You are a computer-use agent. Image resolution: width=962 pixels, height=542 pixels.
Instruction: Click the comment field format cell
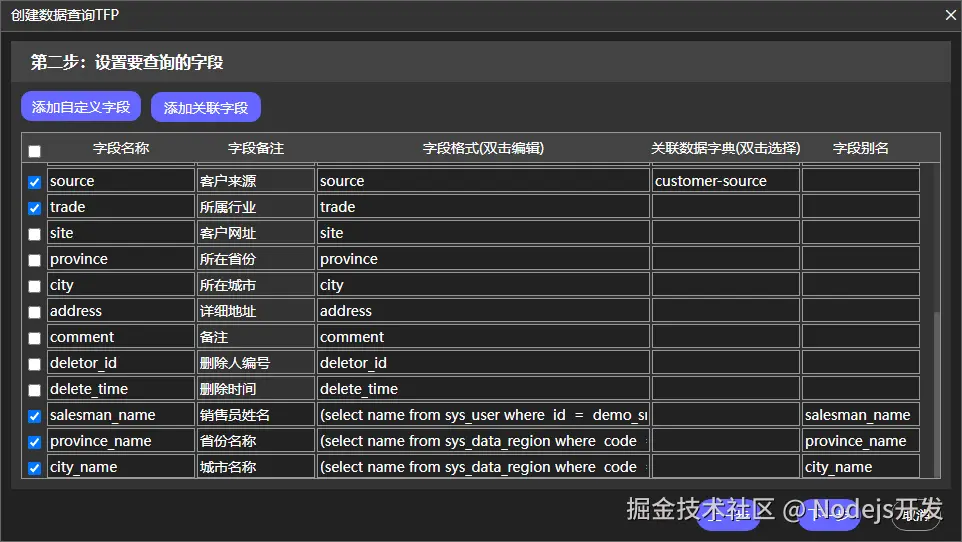483,336
